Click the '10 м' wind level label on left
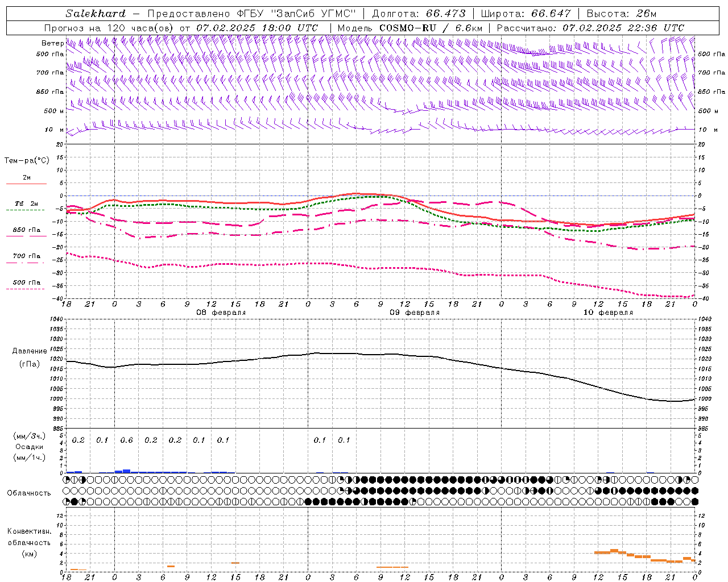The image size is (728, 582). (55, 130)
